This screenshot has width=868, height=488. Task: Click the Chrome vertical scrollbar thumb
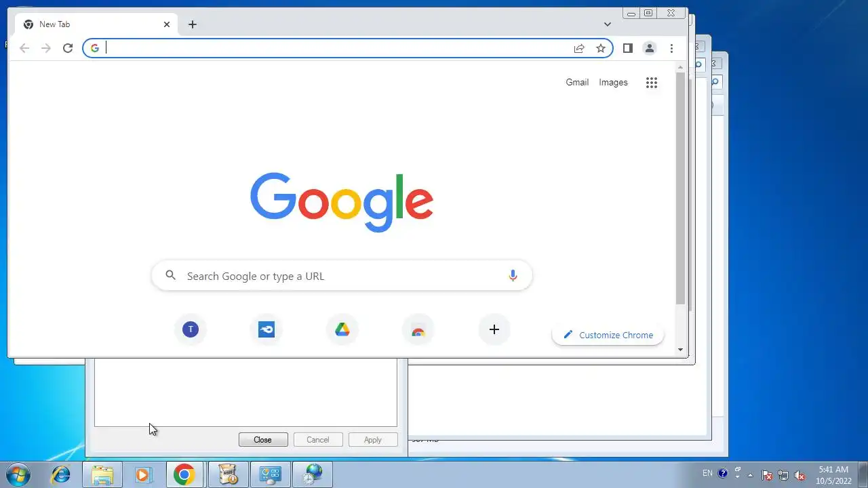(x=680, y=190)
